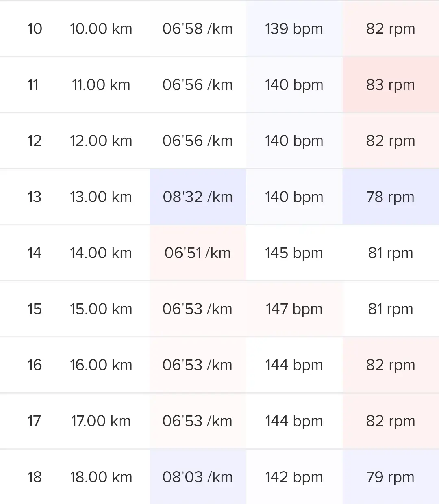Viewport: 439px width, 504px height.
Task: Click the 11.00 km distance cell
Action: [101, 85]
